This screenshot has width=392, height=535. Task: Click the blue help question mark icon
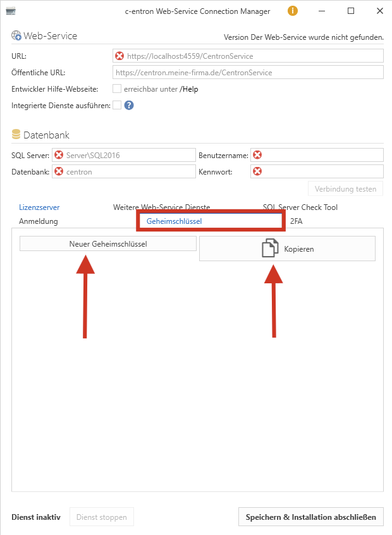coord(129,106)
